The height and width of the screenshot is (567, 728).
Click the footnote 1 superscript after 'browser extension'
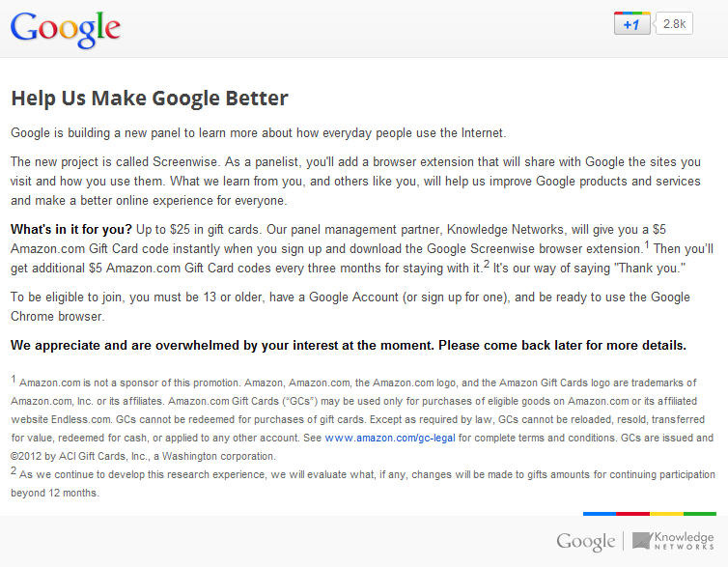[x=646, y=244]
